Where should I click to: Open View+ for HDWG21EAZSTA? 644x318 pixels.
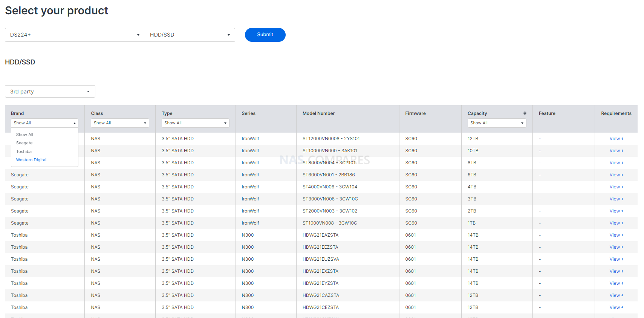pos(616,235)
